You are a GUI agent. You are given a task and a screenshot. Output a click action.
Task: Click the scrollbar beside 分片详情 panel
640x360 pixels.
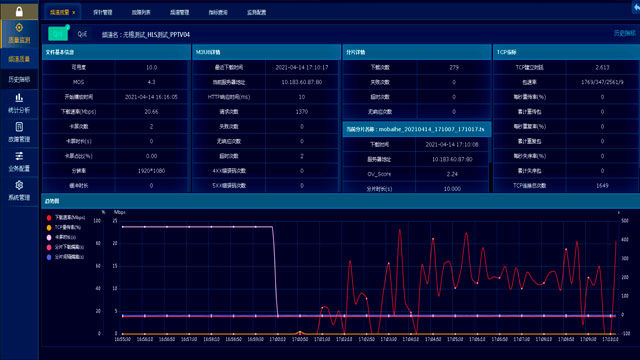[x=490, y=177]
